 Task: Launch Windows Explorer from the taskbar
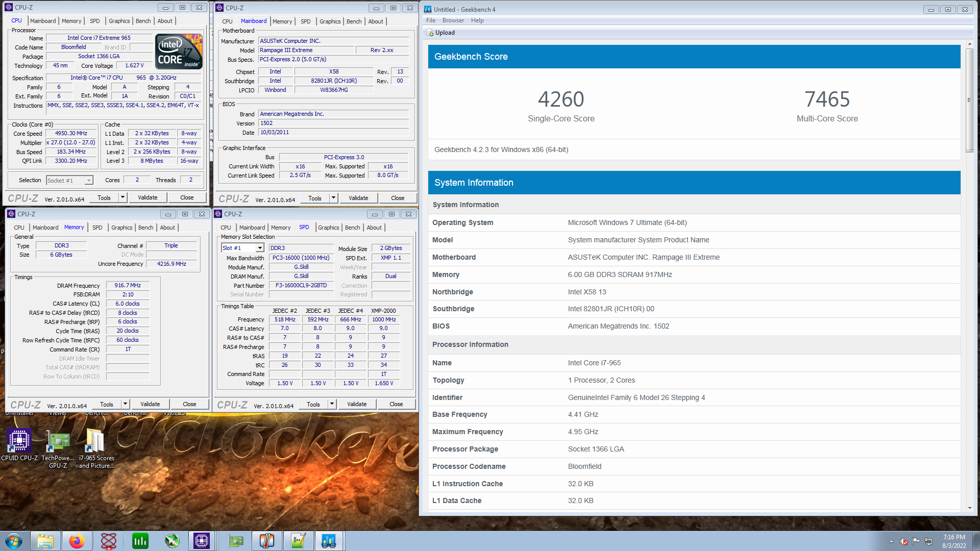point(45,541)
